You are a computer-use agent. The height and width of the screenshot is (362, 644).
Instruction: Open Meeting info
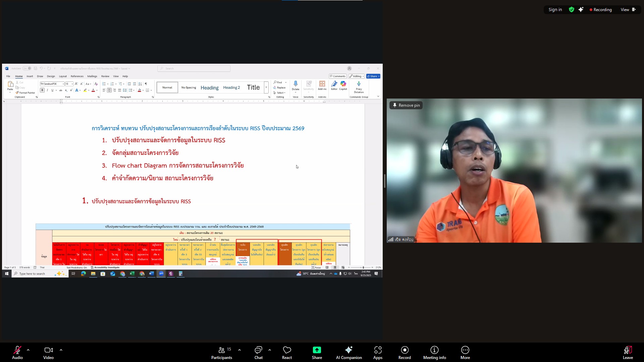click(x=434, y=353)
